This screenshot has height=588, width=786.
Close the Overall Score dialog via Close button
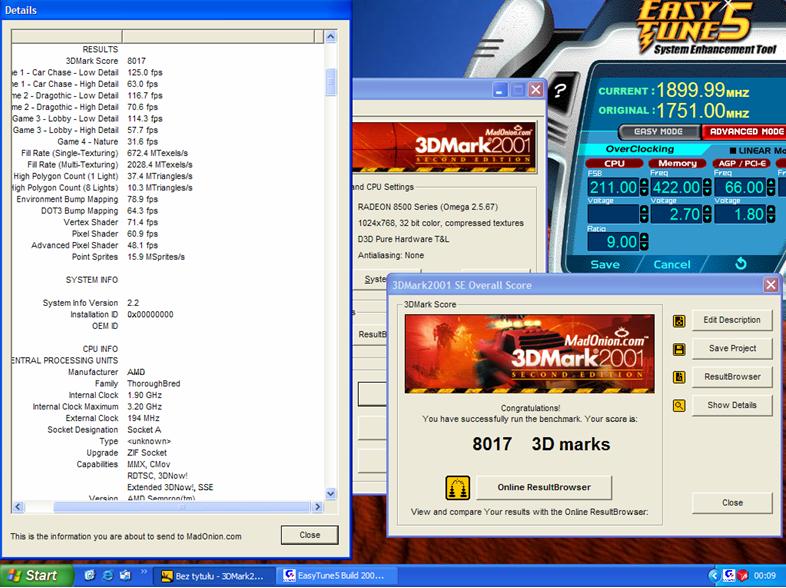pyautogui.click(x=732, y=503)
